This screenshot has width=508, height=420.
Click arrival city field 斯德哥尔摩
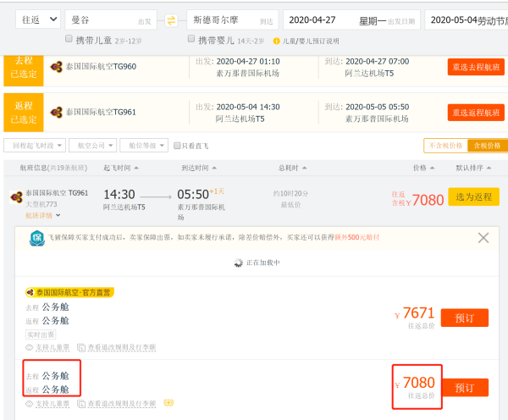coord(233,19)
